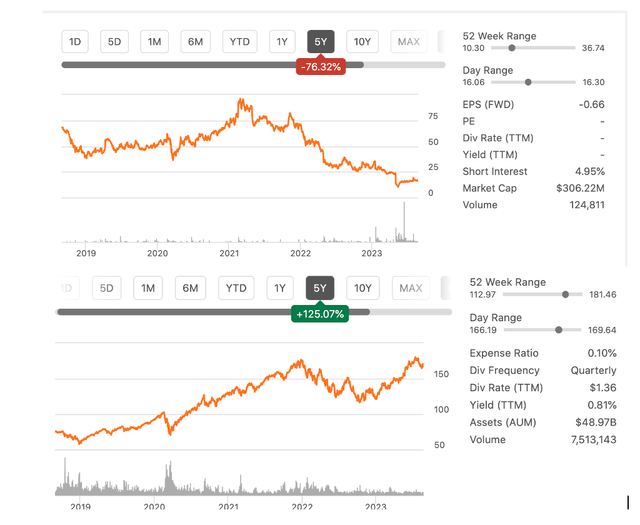Select YTD range on bottom chart
640x525 pixels.
pyautogui.click(x=235, y=288)
